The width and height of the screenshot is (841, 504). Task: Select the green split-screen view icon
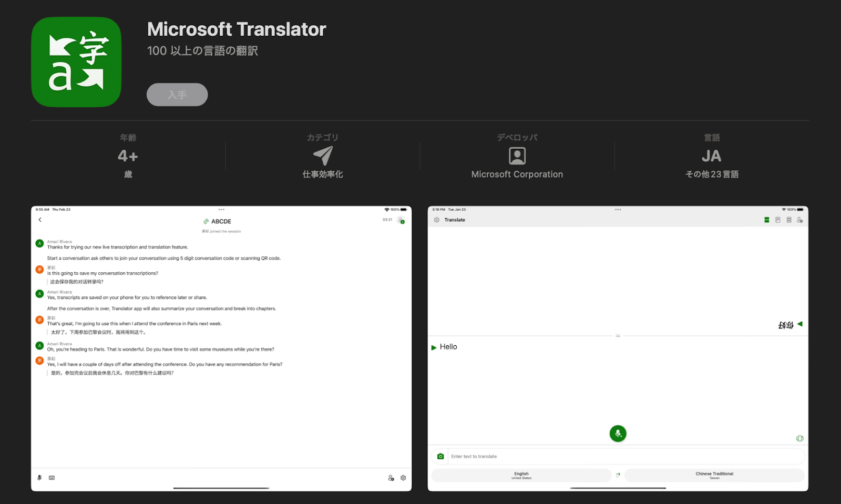(767, 220)
